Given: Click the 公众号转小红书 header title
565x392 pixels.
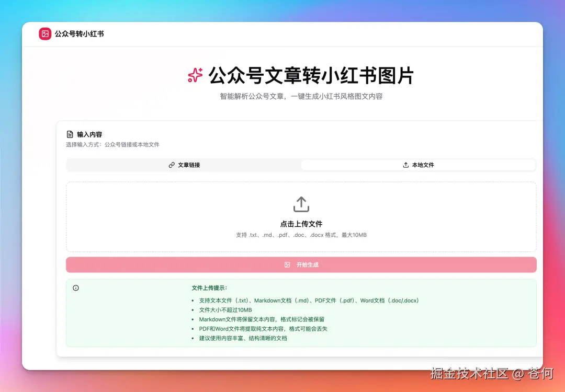Looking at the screenshot, I should [x=80, y=34].
